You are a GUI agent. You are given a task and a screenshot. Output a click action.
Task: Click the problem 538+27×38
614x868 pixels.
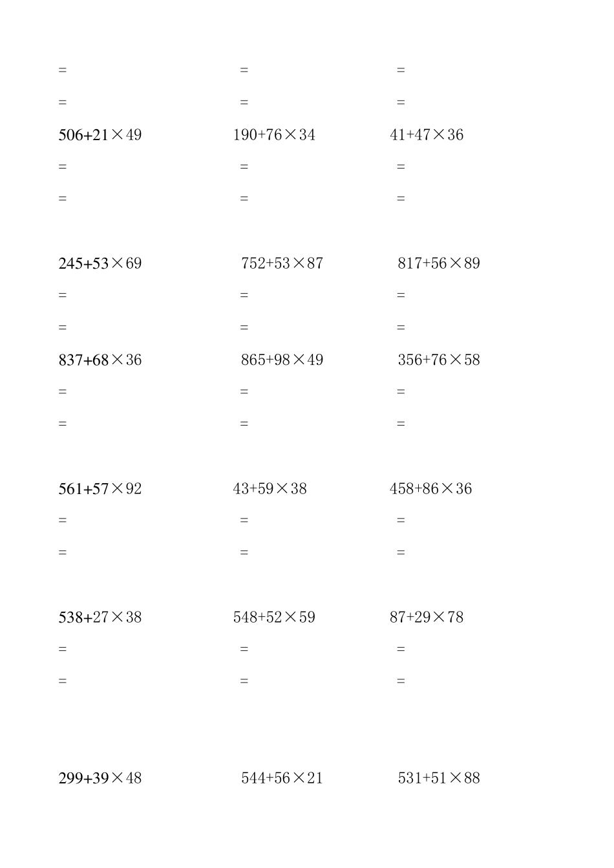pos(100,617)
